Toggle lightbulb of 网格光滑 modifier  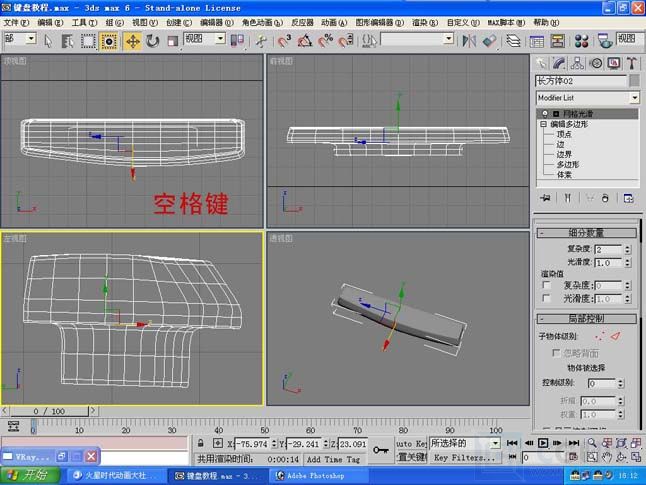click(545, 114)
